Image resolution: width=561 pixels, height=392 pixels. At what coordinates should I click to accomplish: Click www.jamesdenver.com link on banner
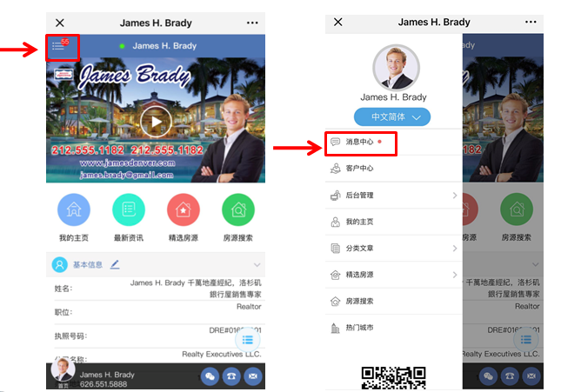(x=127, y=163)
